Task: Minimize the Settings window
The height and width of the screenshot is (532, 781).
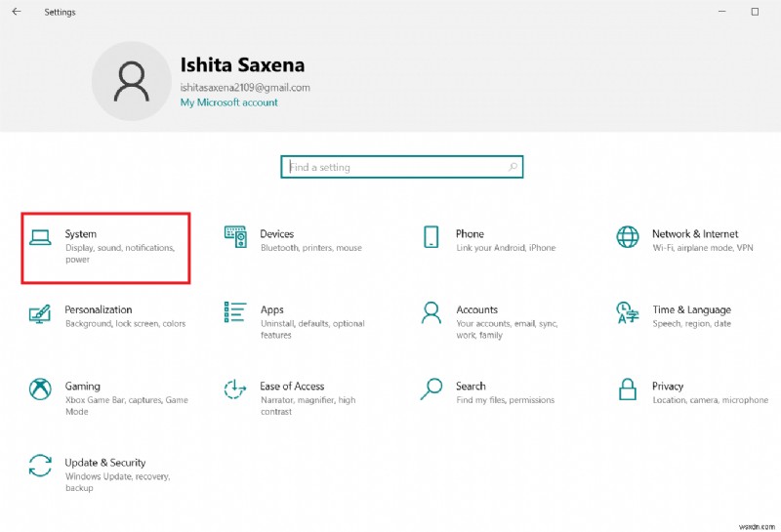Action: [x=721, y=12]
